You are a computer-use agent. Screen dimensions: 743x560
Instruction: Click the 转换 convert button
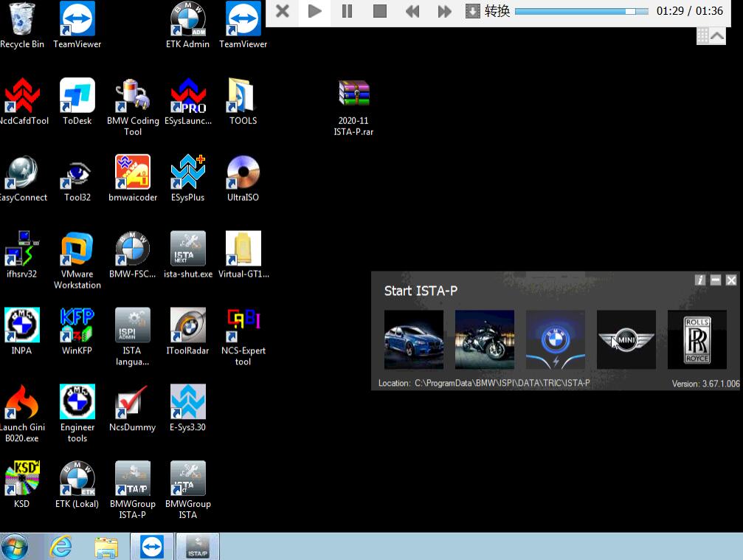pos(488,11)
